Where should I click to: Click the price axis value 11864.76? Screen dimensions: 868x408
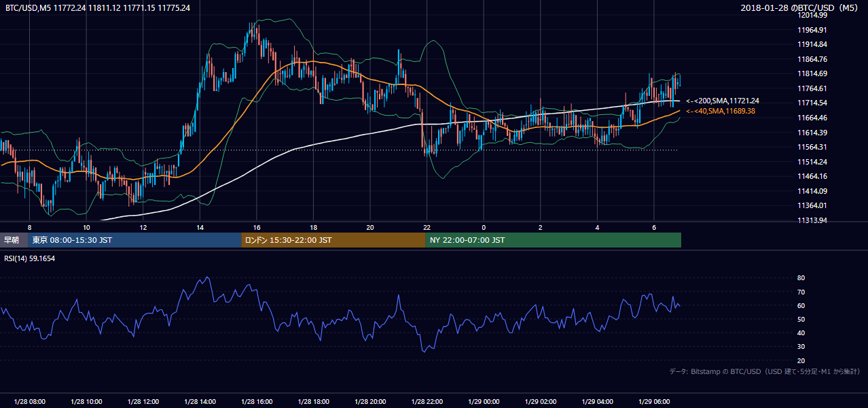click(x=811, y=59)
